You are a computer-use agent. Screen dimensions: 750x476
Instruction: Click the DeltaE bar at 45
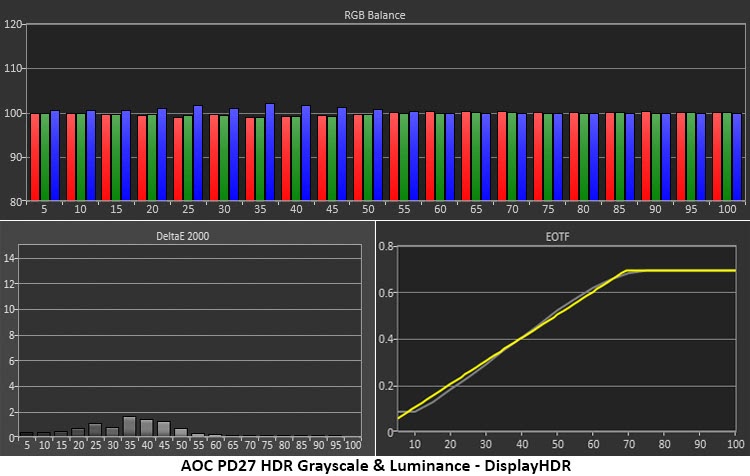(164, 429)
